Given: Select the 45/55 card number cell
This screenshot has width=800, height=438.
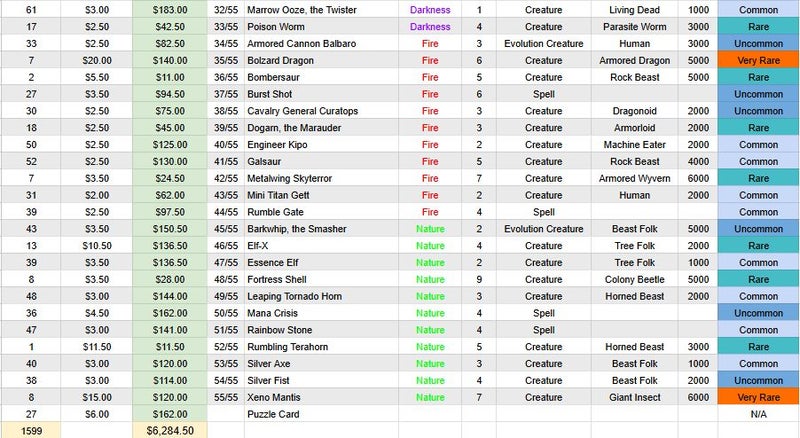Looking at the screenshot, I should 226,229.
